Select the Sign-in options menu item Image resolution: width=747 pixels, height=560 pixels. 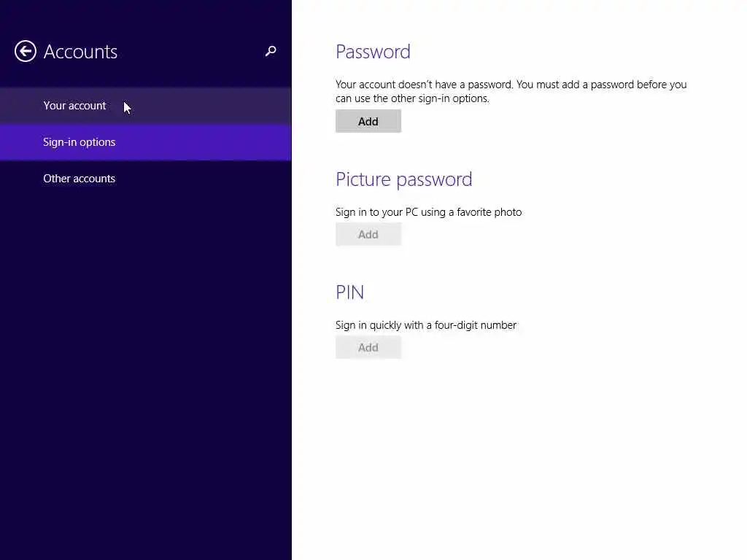tap(146, 142)
